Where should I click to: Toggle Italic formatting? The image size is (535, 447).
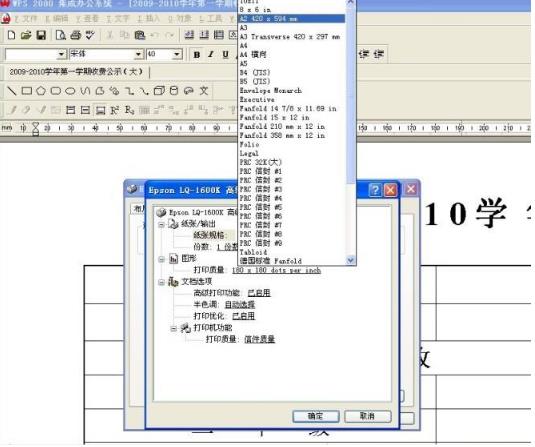[x=211, y=55]
